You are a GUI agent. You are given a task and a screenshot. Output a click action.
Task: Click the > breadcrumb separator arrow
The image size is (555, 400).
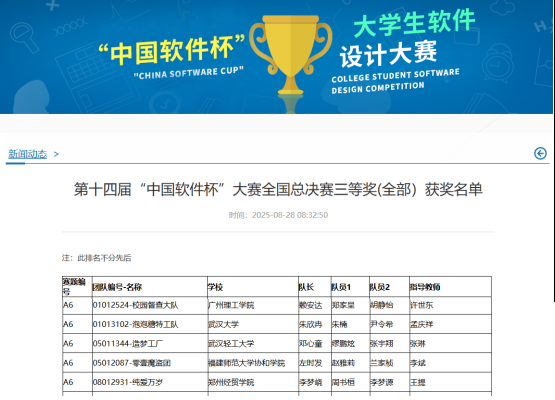tap(56, 154)
